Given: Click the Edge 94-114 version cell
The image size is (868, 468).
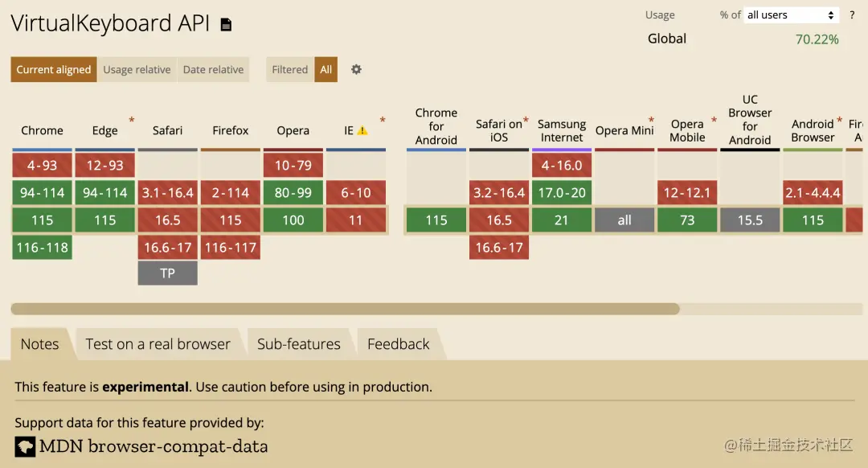Looking at the screenshot, I should pos(104,193).
